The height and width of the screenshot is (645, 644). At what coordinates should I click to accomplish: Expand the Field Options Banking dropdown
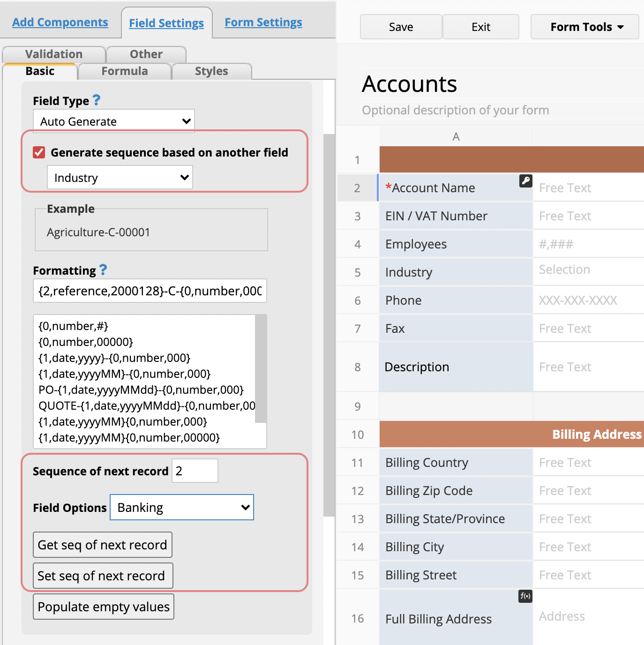(x=182, y=507)
